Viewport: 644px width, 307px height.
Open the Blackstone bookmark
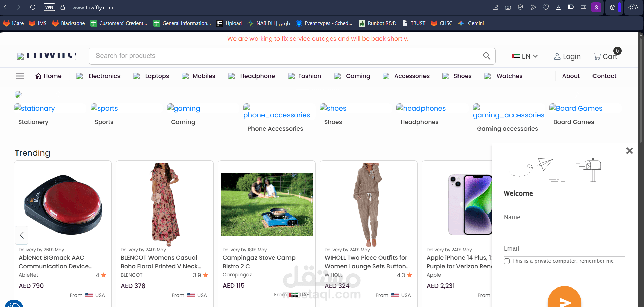coord(68,23)
